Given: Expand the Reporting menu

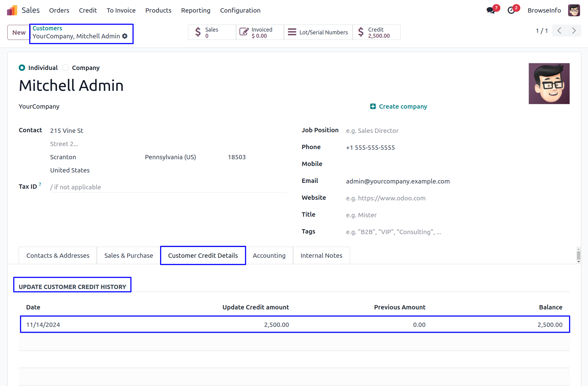Looking at the screenshot, I should (196, 10).
